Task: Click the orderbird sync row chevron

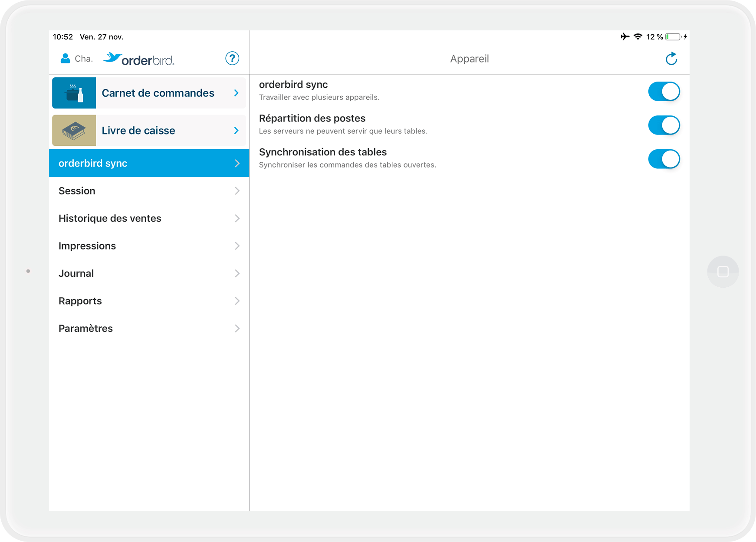Action: [x=237, y=163]
